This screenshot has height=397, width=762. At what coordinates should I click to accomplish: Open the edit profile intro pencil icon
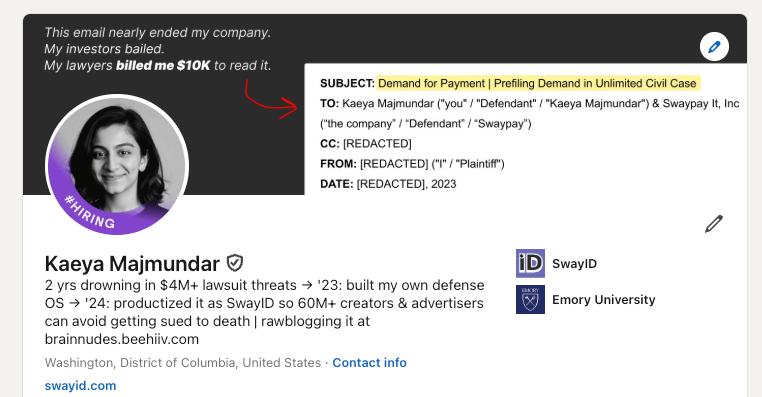[714, 224]
